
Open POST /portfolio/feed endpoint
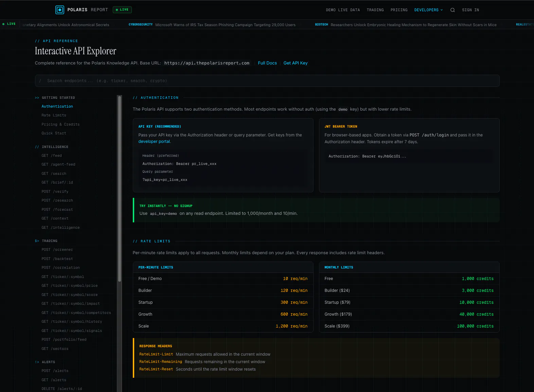(64, 340)
